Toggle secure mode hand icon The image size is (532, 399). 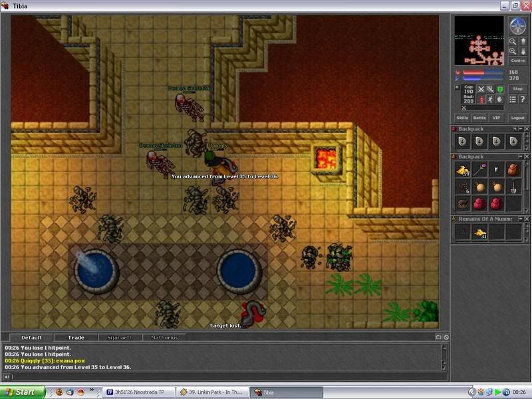pos(500,99)
